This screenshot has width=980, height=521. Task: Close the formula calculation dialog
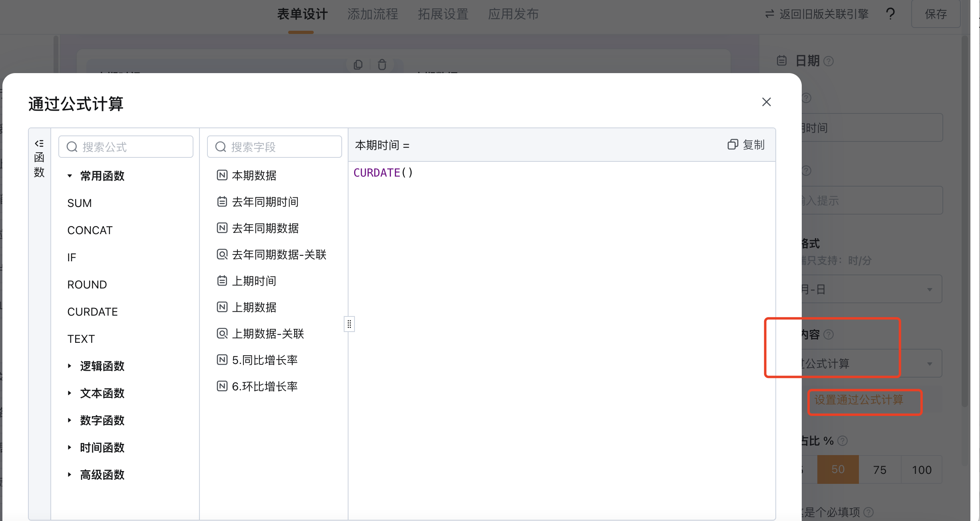pyautogui.click(x=766, y=102)
